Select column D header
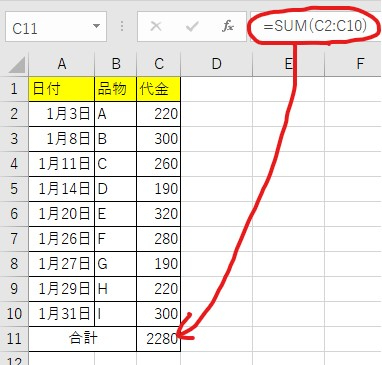The height and width of the screenshot is (365, 382). [217, 64]
